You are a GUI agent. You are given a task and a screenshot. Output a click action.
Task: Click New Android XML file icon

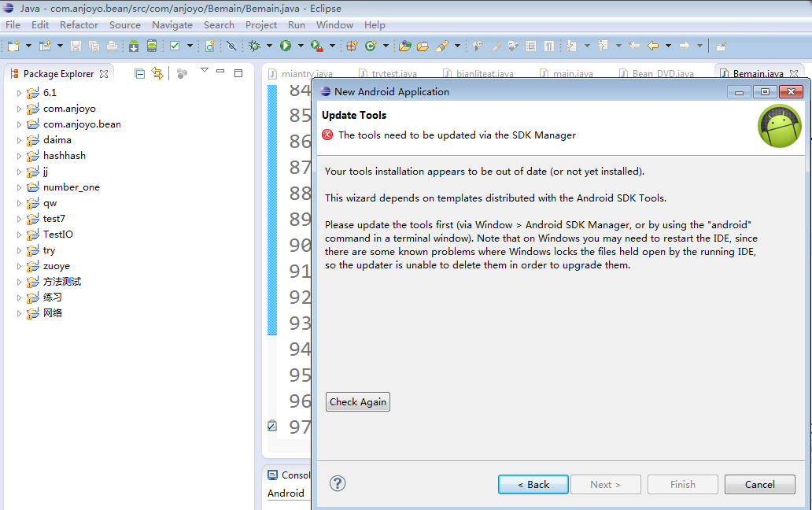210,46
